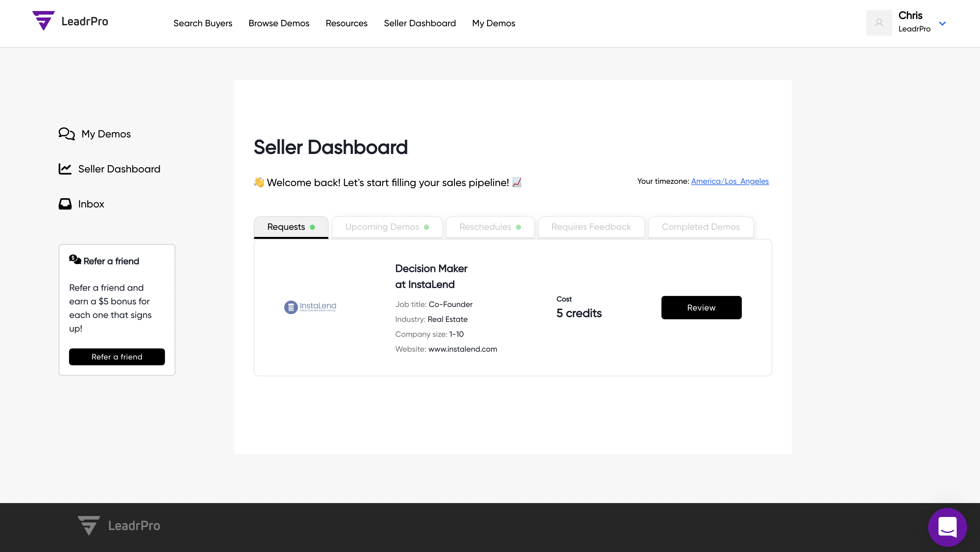Go to Browse Demos in top navigation

click(278, 24)
